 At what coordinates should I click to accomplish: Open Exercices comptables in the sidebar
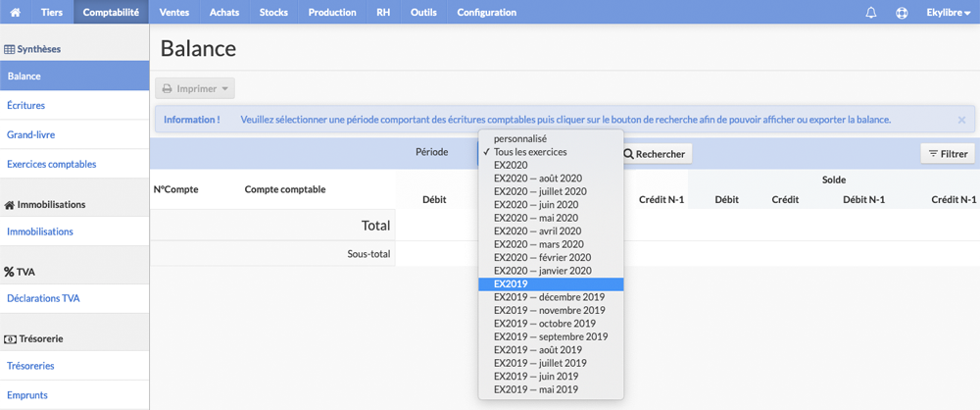(74, 164)
